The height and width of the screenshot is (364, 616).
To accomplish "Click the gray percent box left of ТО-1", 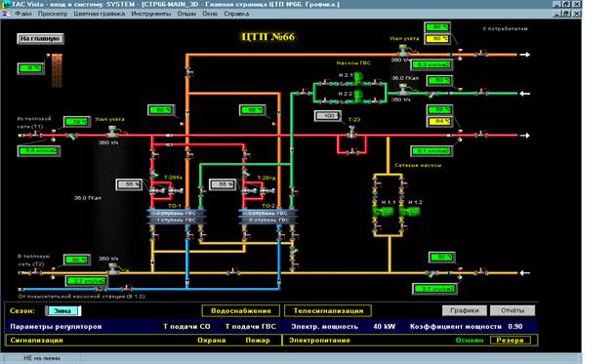I will coord(129,184).
